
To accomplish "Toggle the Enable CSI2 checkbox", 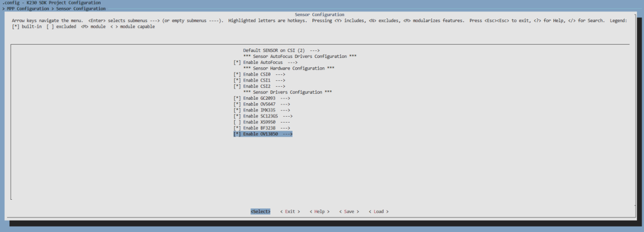I will [237, 86].
